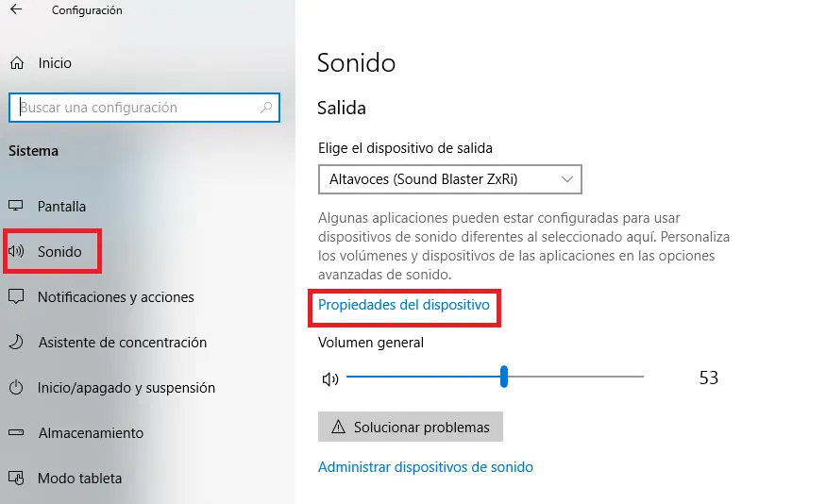The image size is (826, 504).
Task: Click the Inicio home icon
Action: tap(17, 63)
